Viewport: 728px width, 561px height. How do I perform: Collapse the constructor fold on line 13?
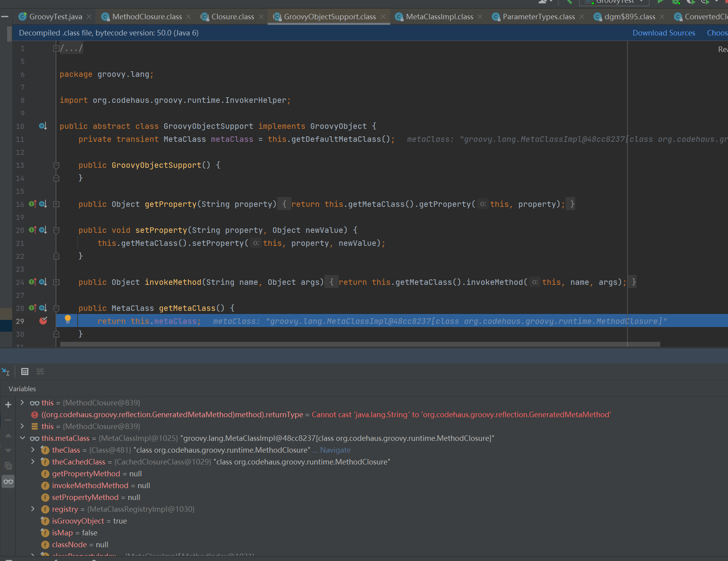(56, 165)
